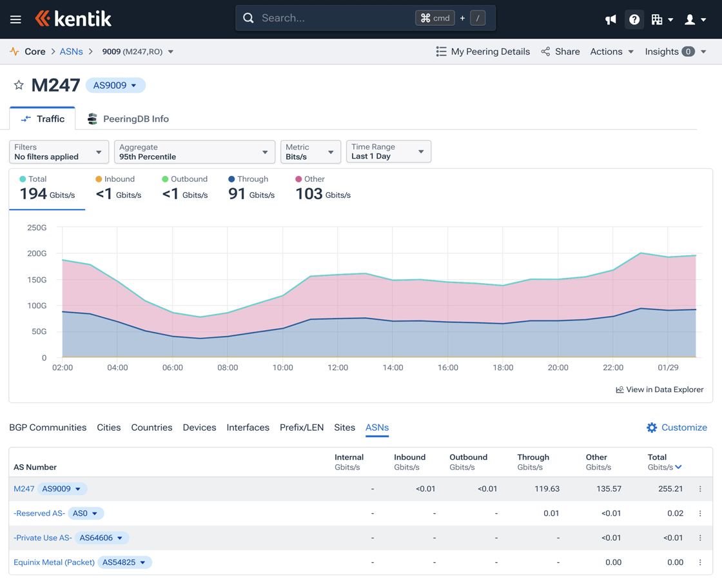Click the Kentik logo
This screenshot has height=588, width=722.
[x=73, y=19]
